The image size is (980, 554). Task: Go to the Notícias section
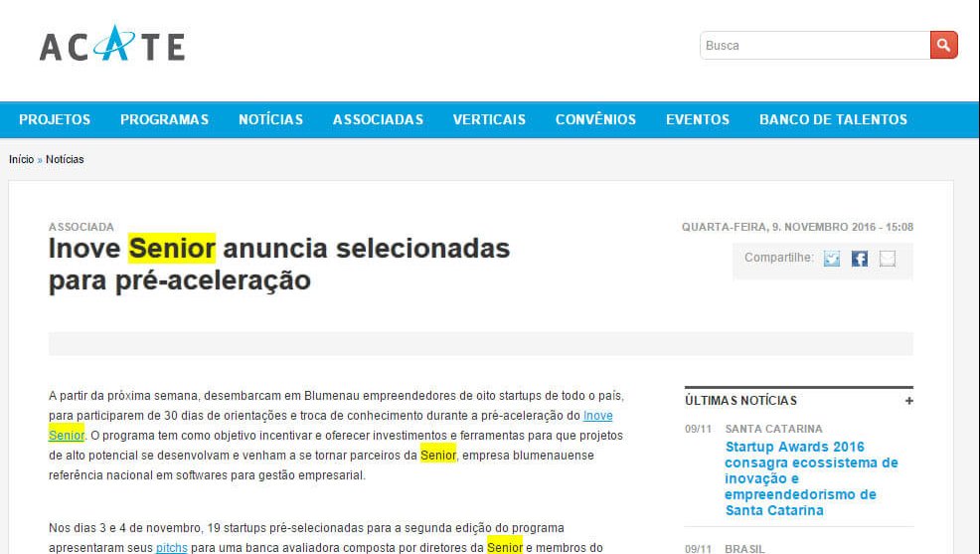point(270,119)
